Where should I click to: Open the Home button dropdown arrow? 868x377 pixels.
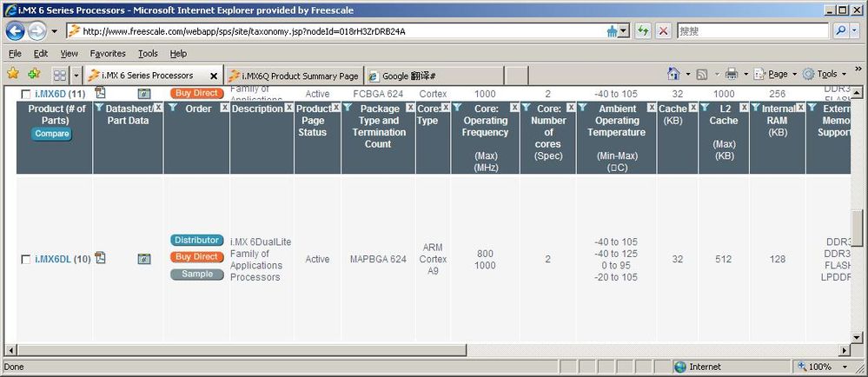coord(688,74)
